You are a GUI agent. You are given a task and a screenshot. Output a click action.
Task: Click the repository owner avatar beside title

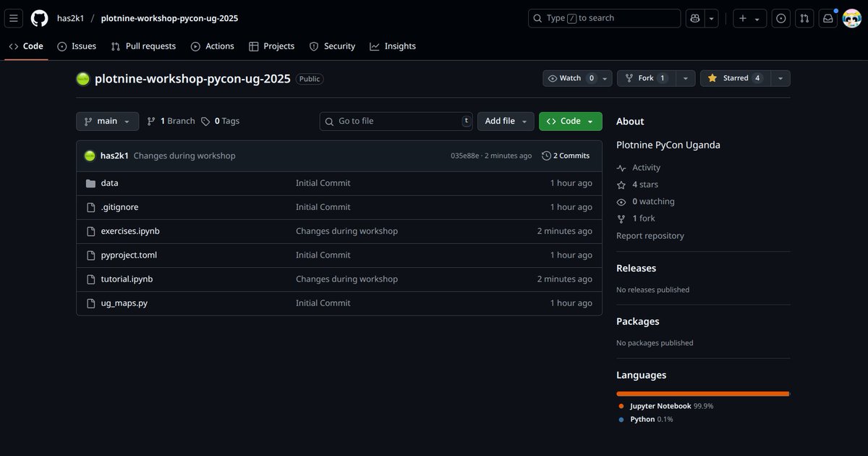pos(83,79)
